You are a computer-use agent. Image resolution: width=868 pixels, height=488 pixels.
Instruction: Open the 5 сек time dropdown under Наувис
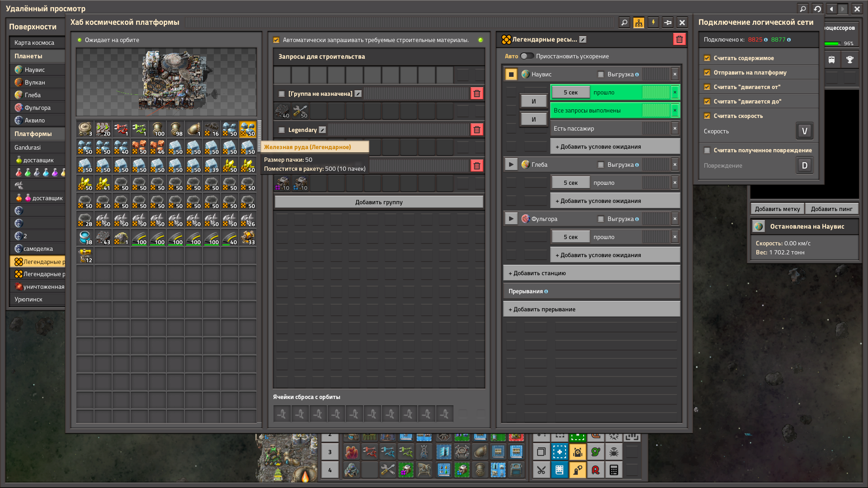pyautogui.click(x=571, y=92)
